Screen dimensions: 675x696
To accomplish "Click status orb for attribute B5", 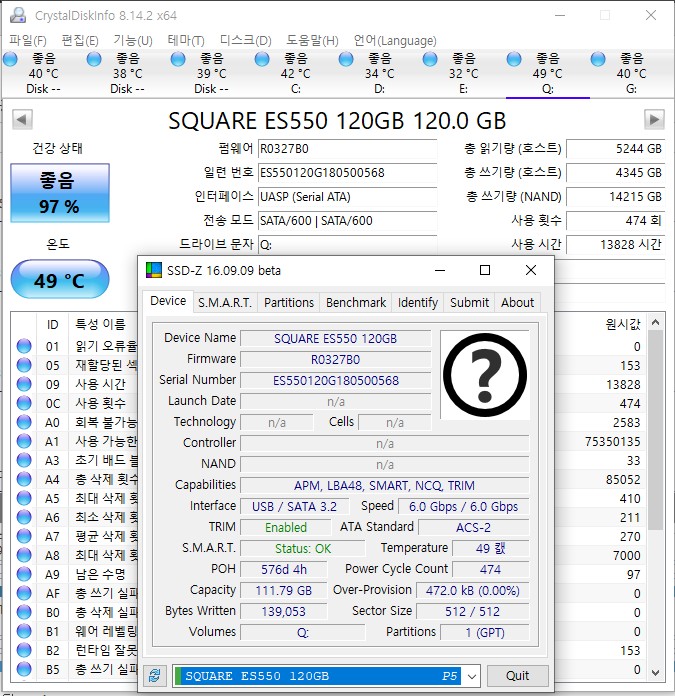I will click(x=24, y=669).
